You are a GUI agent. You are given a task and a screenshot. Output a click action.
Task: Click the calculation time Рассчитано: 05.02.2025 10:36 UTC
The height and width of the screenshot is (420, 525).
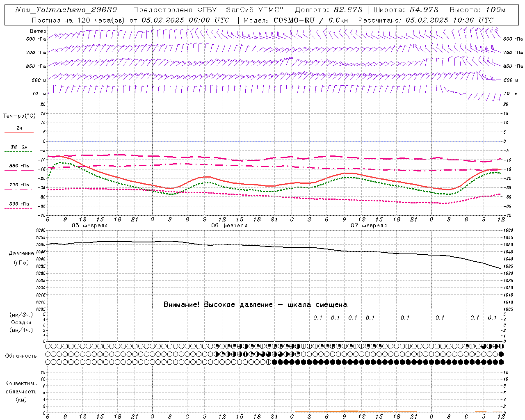click(x=426, y=20)
